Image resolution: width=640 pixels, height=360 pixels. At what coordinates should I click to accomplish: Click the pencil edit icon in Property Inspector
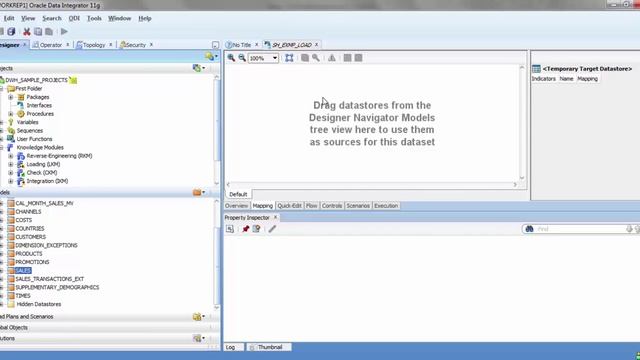(272, 229)
